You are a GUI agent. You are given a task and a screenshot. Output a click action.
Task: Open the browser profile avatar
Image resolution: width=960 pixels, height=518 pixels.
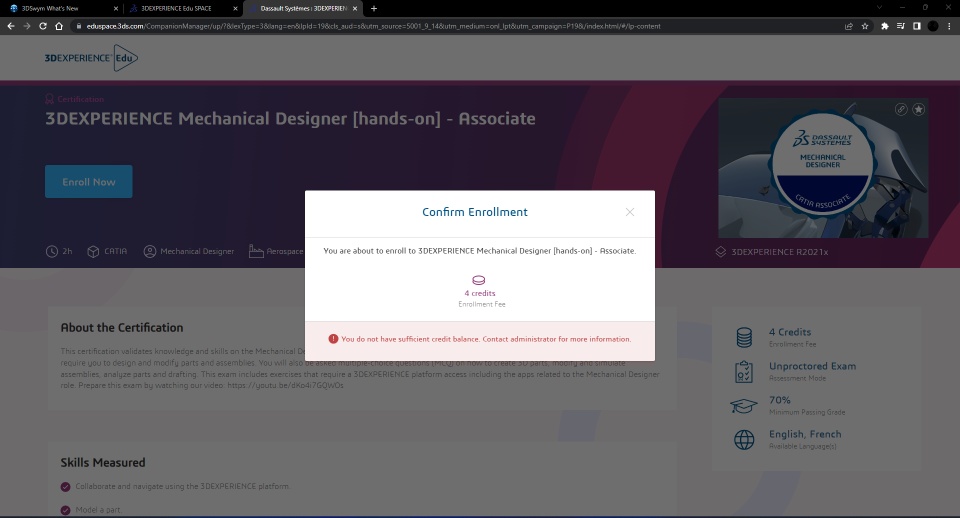932,26
